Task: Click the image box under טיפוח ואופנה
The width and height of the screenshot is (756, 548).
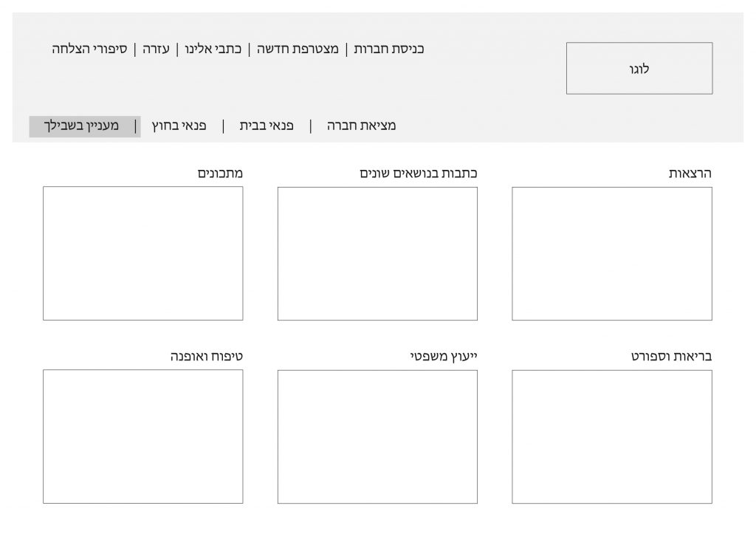Action: coord(142,436)
